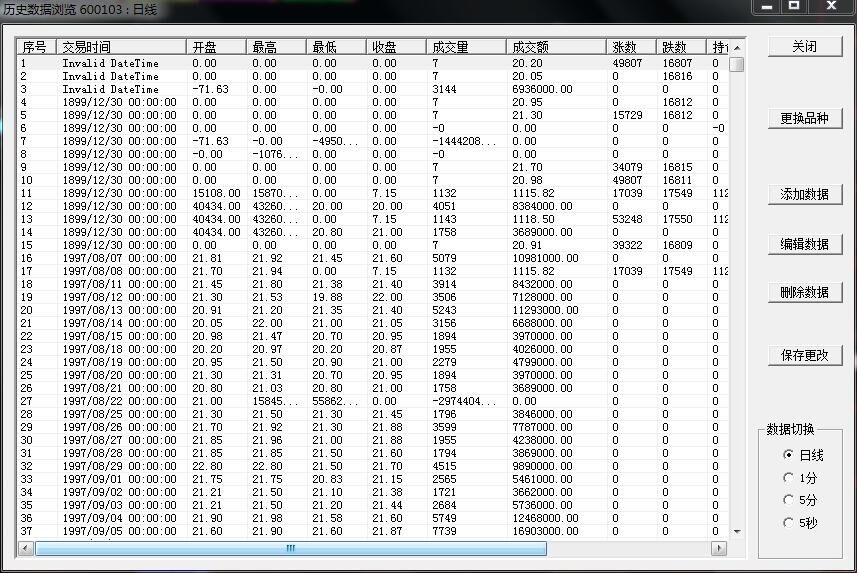The height and width of the screenshot is (573, 857).
Task: Click the 收盘 column header
Action: coord(396,47)
